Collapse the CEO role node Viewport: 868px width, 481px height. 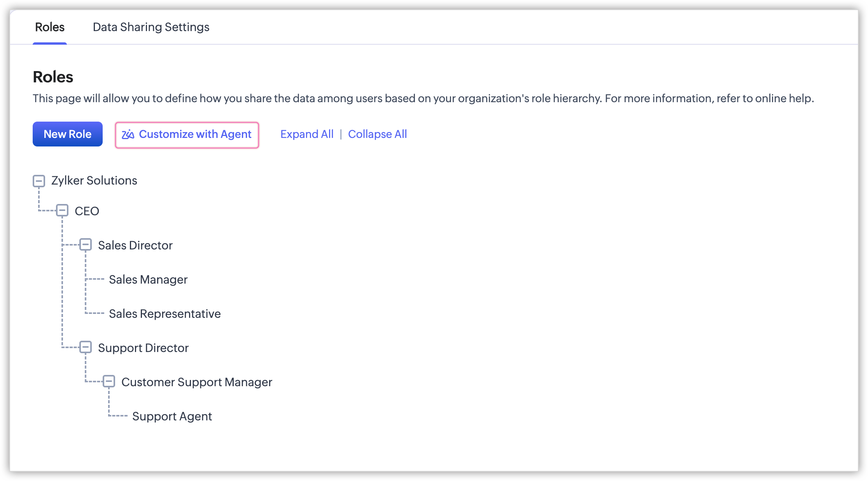pyautogui.click(x=62, y=211)
